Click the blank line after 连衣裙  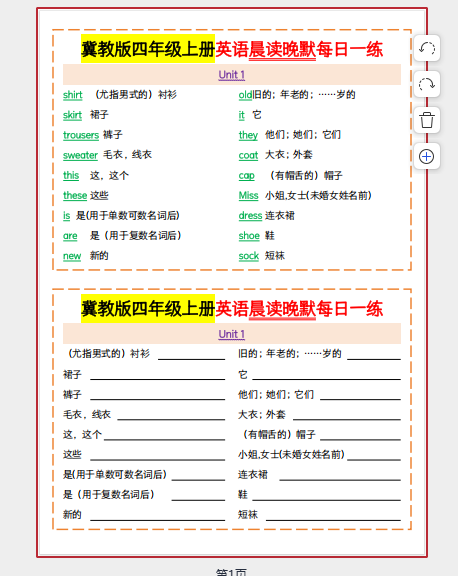tap(340, 479)
